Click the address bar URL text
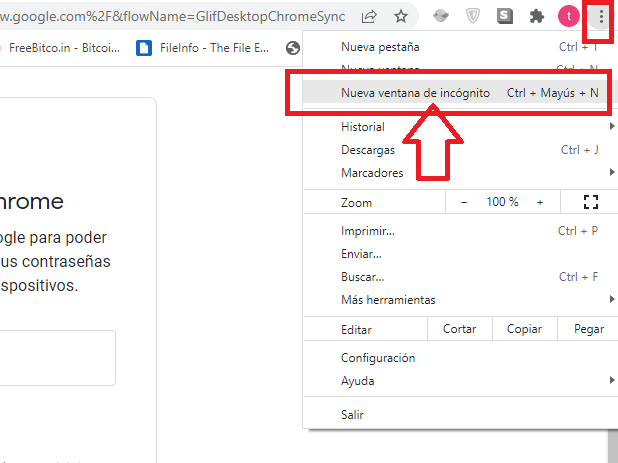Viewport: 618px width, 463px height. click(x=172, y=17)
